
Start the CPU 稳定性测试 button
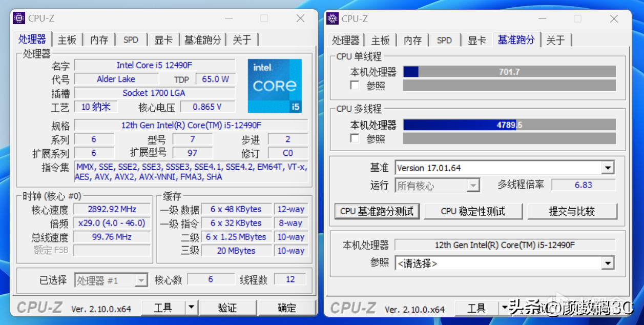coord(473,211)
